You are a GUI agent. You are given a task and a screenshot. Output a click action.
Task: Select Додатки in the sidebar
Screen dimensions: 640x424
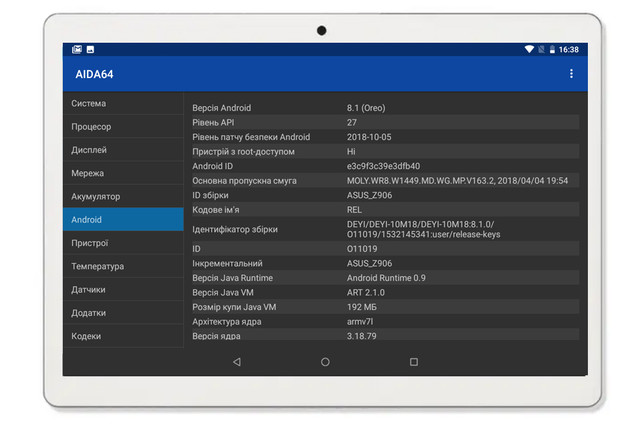pyautogui.click(x=123, y=313)
